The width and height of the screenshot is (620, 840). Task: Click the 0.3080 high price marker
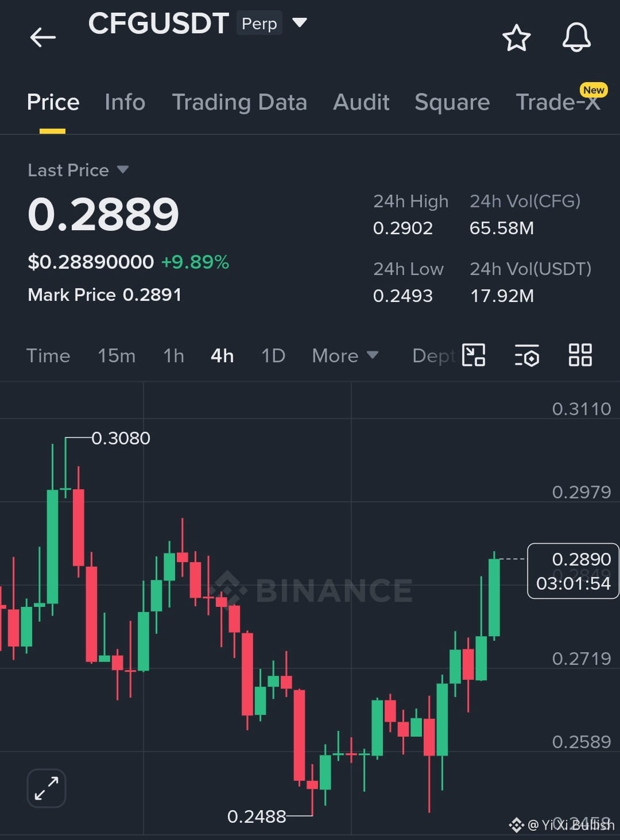coord(121,438)
